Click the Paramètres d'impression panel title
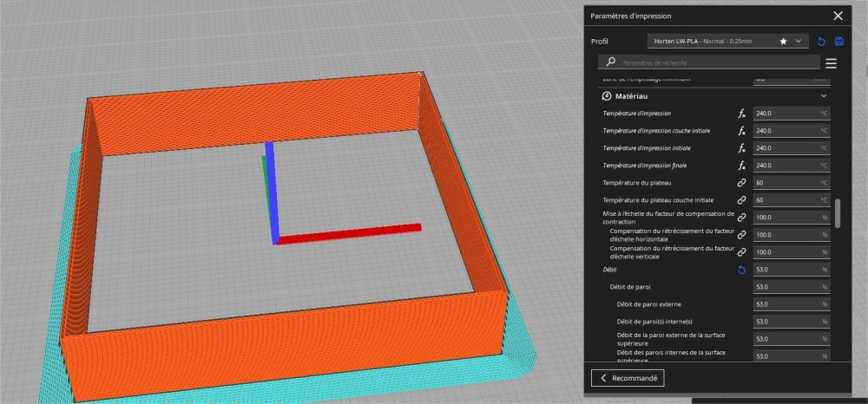Screen dimensions: 868x404 [x=630, y=16]
